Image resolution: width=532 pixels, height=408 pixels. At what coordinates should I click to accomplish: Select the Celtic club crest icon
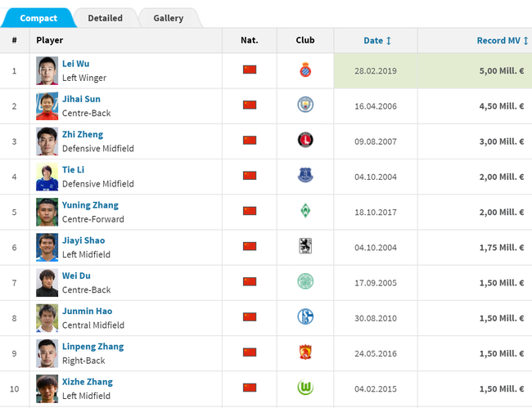(x=305, y=281)
